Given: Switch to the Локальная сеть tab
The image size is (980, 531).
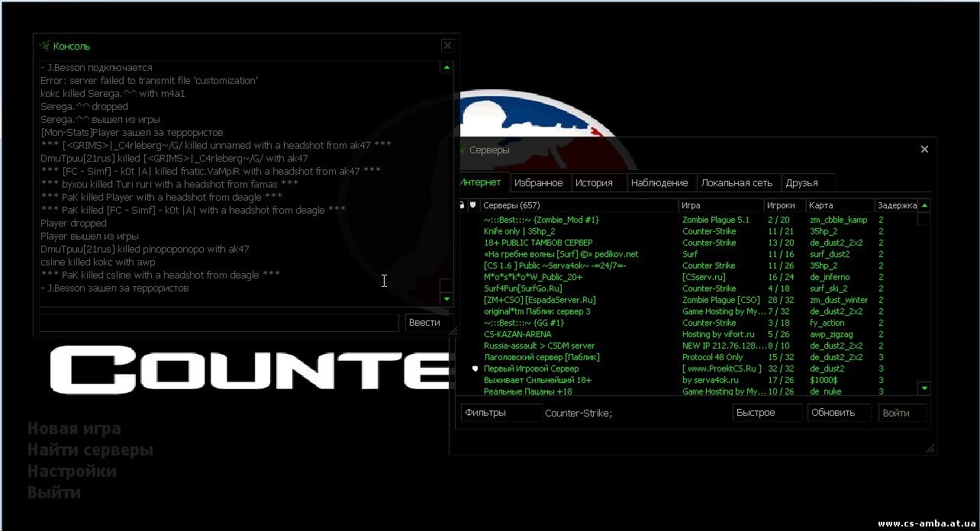Looking at the screenshot, I should (739, 182).
